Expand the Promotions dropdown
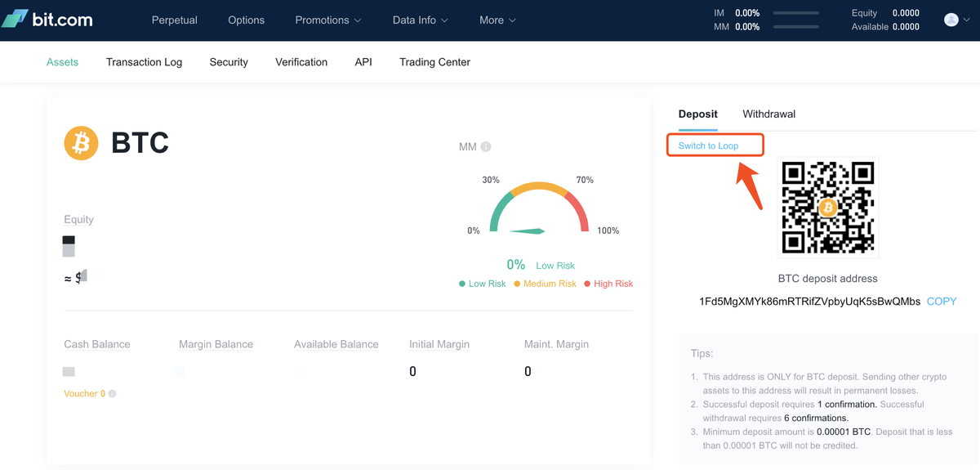The width and height of the screenshot is (980, 470). point(329,20)
